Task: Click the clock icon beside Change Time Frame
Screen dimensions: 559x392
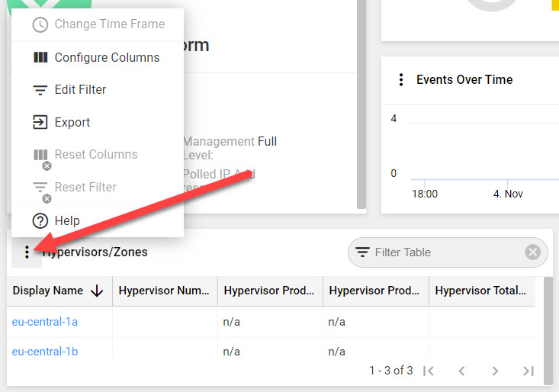Action: click(40, 24)
